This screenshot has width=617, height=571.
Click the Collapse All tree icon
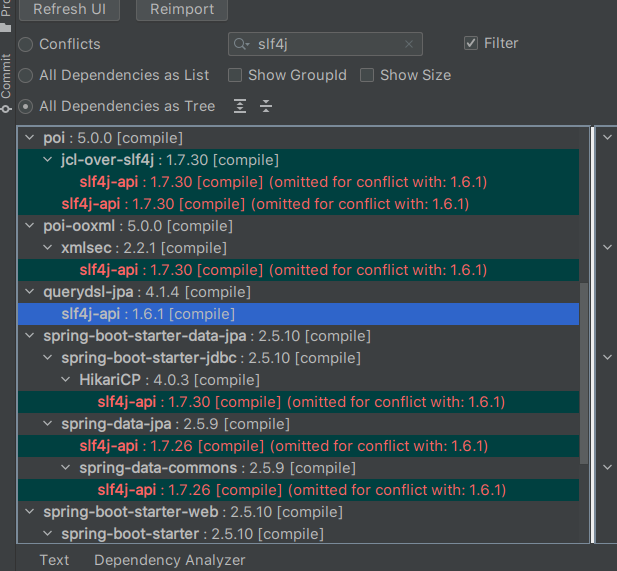(x=266, y=106)
